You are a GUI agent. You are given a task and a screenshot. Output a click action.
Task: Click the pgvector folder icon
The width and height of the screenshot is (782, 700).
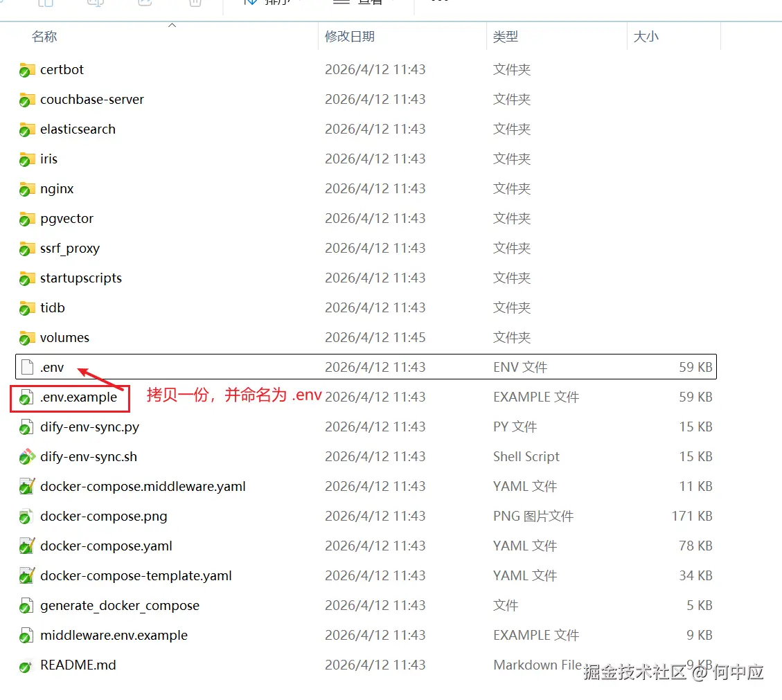coord(27,219)
